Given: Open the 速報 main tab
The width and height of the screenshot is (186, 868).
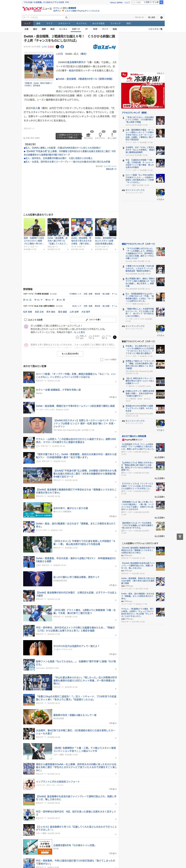Looking at the screenshot, I should [38, 23].
